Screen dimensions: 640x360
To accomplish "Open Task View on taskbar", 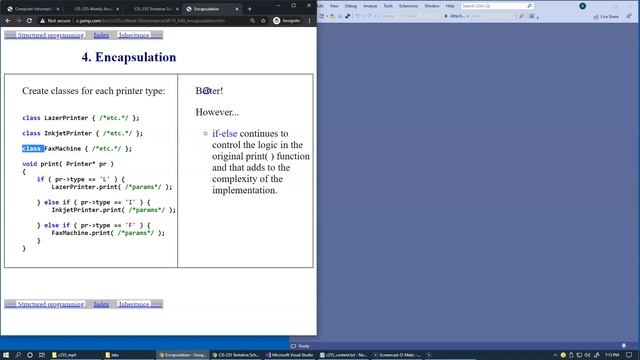I will [42, 355].
